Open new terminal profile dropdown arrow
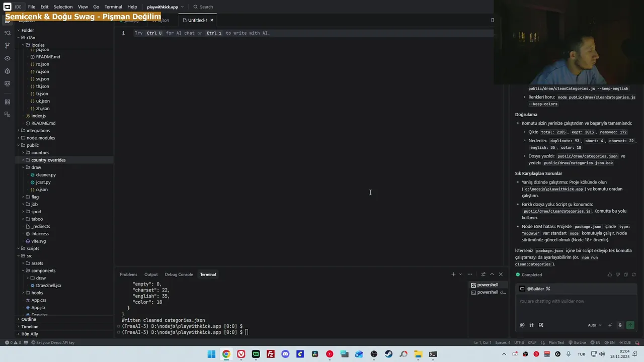 click(x=460, y=275)
